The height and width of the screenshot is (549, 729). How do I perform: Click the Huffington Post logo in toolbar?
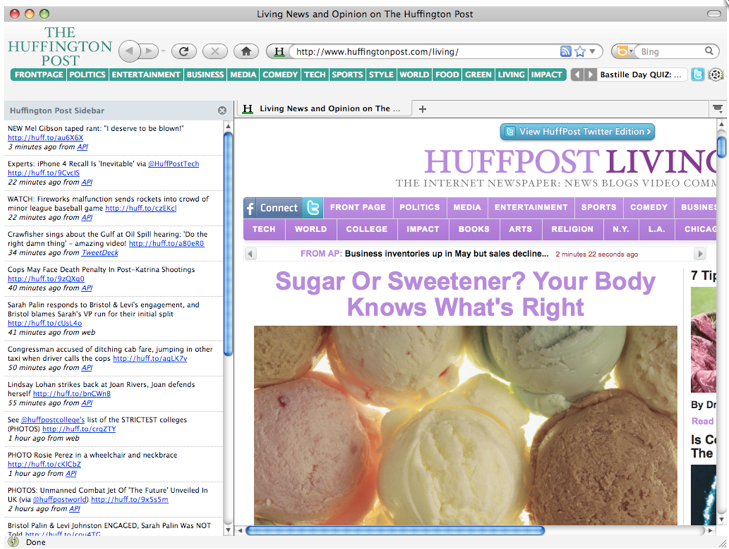tap(60, 46)
